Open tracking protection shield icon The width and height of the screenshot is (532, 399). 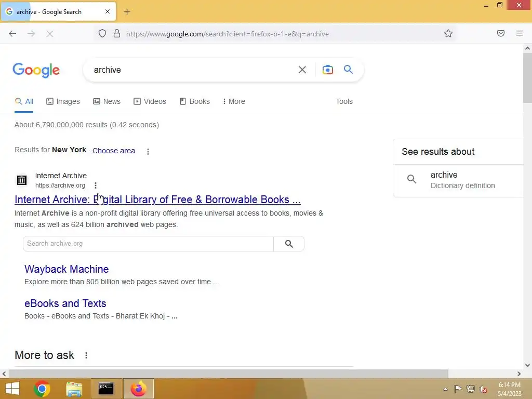coord(102,34)
